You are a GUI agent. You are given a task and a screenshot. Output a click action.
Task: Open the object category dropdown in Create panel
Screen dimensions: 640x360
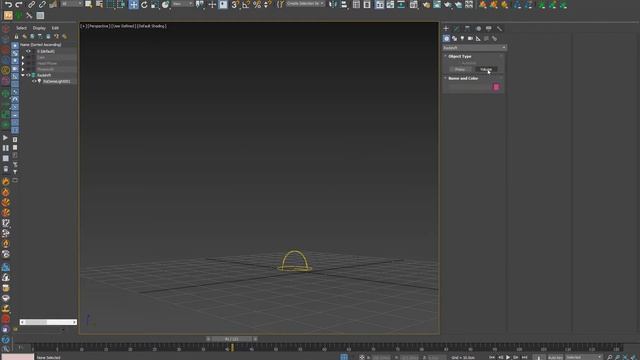point(474,48)
